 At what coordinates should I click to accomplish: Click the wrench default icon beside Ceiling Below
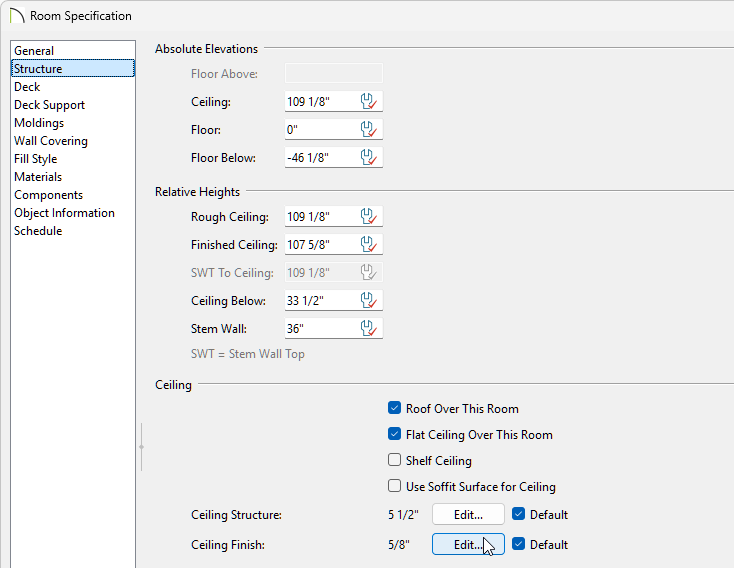(369, 301)
